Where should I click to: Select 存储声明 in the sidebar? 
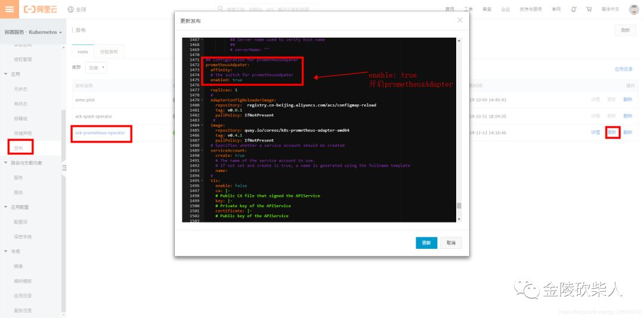click(x=23, y=134)
